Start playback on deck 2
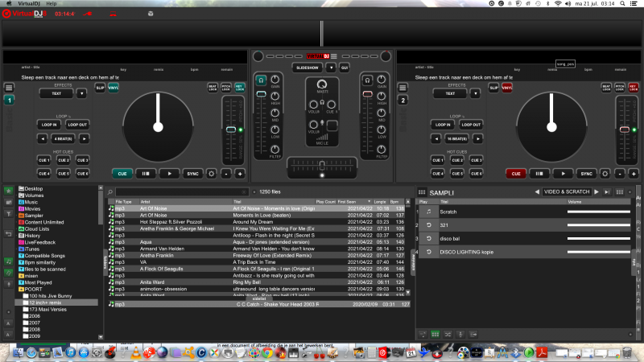The width and height of the screenshot is (644, 362). coord(563,174)
